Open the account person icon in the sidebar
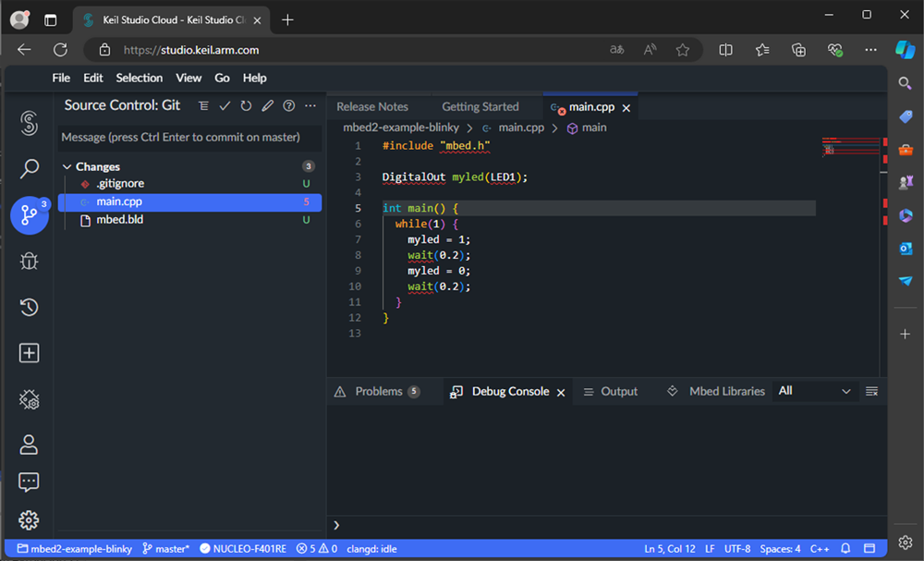 29,445
